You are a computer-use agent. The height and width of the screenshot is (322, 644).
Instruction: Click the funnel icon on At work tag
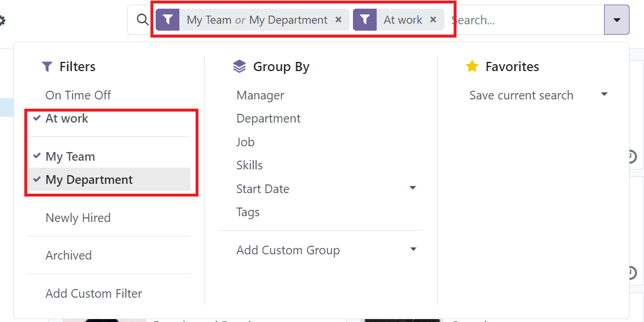pos(365,20)
